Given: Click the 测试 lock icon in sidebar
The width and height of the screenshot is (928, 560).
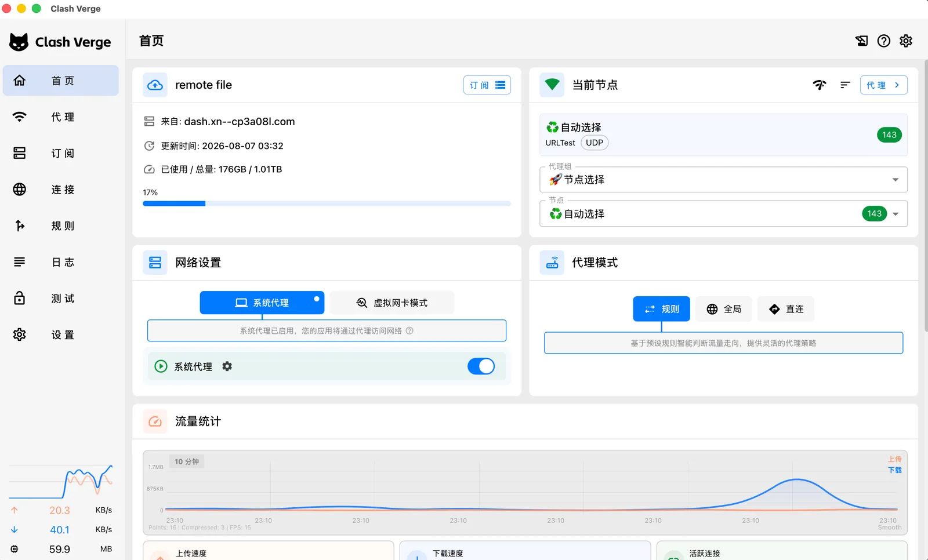Looking at the screenshot, I should pos(20,298).
